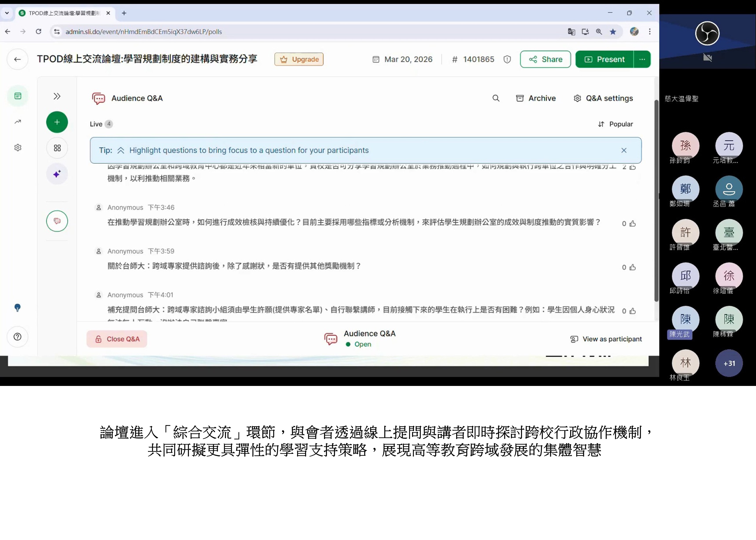Open the analytics trend icon

coord(17,122)
